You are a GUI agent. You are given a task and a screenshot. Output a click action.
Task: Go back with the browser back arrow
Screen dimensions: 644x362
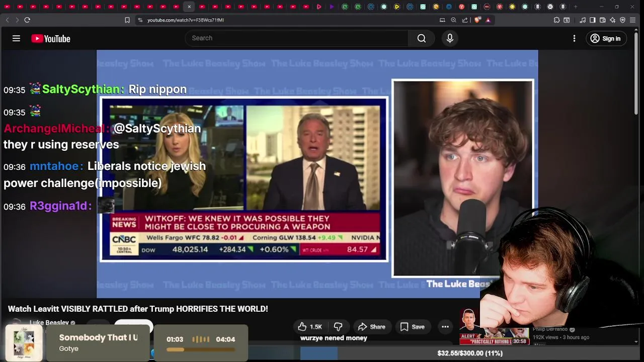coord(7,20)
